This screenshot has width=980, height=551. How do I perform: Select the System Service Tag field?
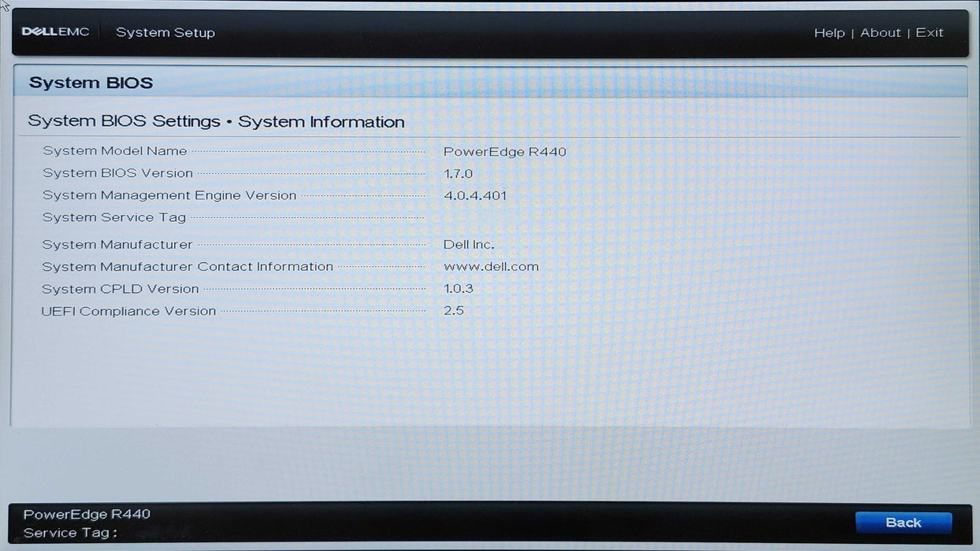point(114,217)
